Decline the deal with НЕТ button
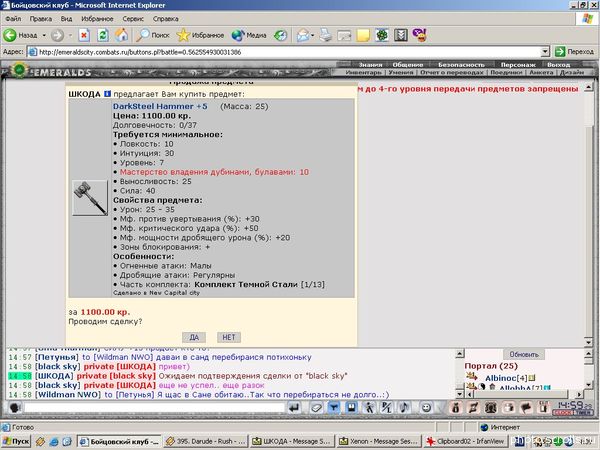Viewport: 600px width, 450px height. point(229,337)
